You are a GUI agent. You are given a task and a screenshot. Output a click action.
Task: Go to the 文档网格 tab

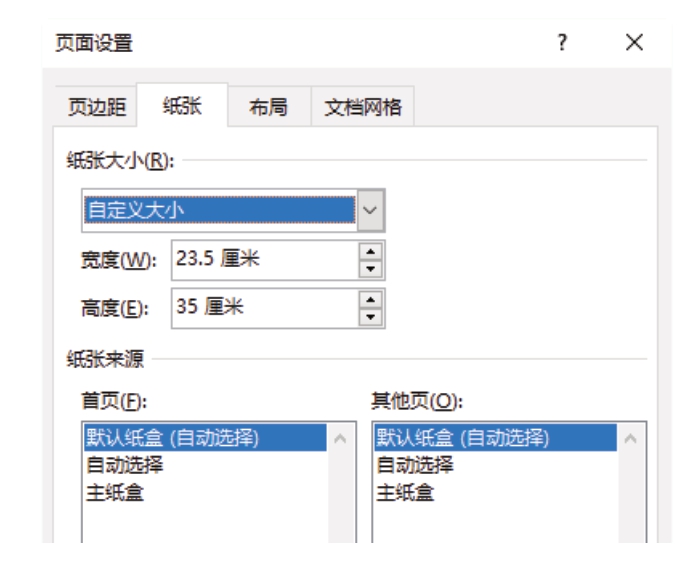click(x=363, y=107)
